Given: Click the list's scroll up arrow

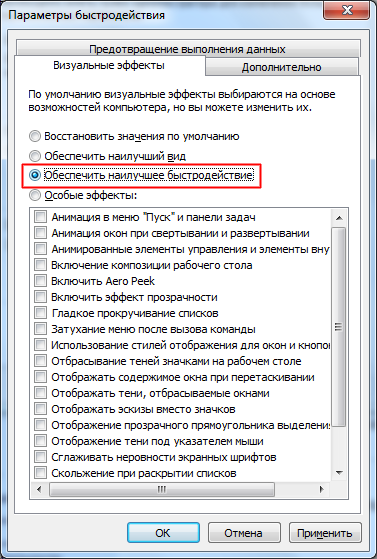Looking at the screenshot, I should pyautogui.click(x=339, y=218).
